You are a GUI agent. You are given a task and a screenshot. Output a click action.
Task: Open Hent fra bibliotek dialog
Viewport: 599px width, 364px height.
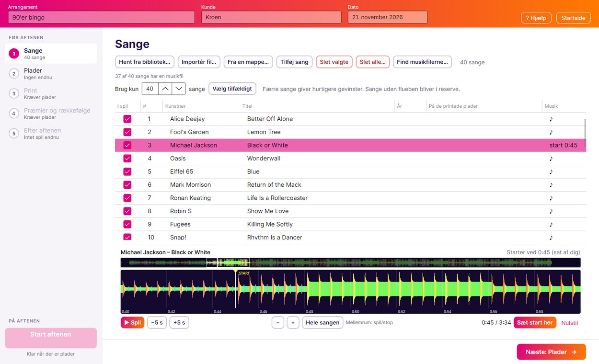(x=145, y=62)
